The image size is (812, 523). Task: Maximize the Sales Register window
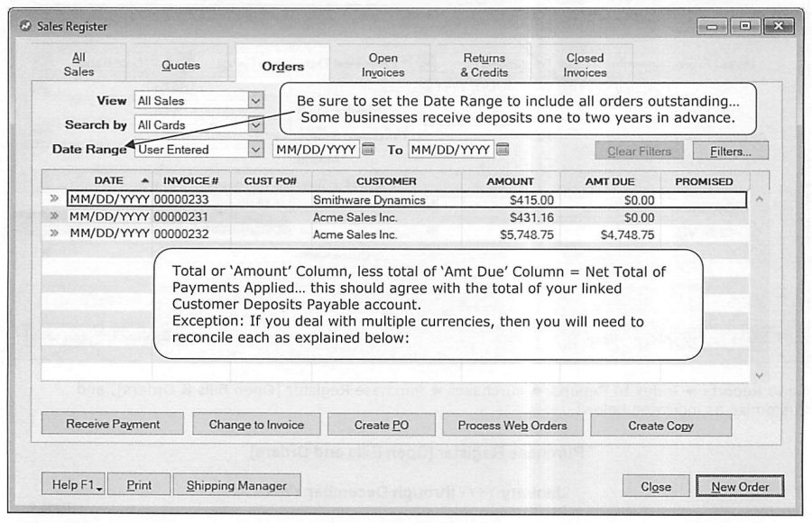(x=745, y=26)
